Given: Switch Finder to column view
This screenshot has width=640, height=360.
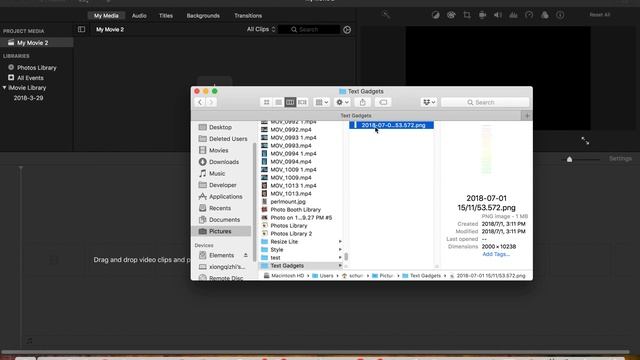Looking at the screenshot, I should point(290,102).
